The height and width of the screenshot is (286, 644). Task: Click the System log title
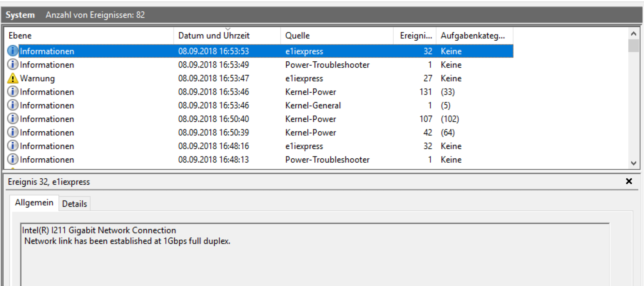point(20,15)
